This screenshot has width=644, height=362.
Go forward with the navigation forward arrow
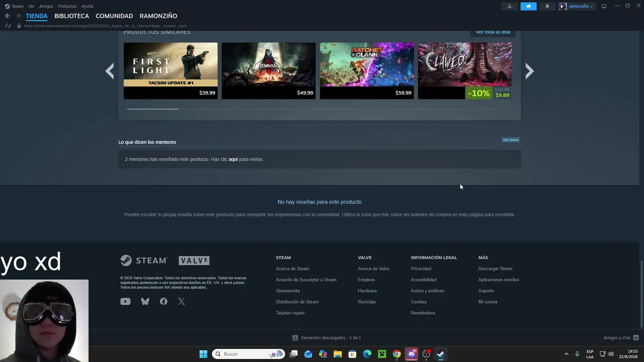pos(18,16)
